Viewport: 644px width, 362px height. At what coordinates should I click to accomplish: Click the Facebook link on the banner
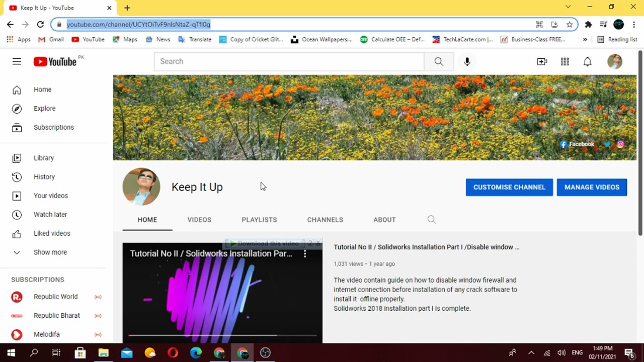coord(577,144)
